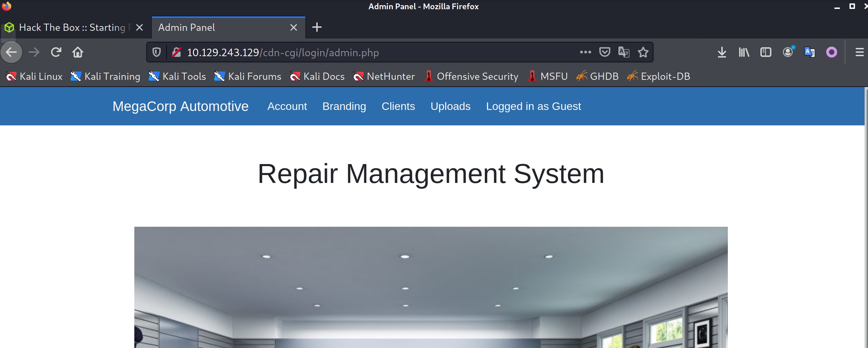The image size is (868, 348).
Task: Open the Library menu
Action: click(744, 52)
